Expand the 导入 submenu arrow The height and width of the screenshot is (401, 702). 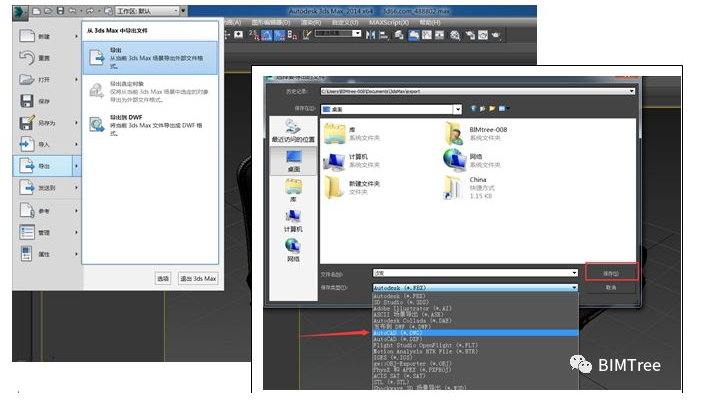click(x=77, y=144)
